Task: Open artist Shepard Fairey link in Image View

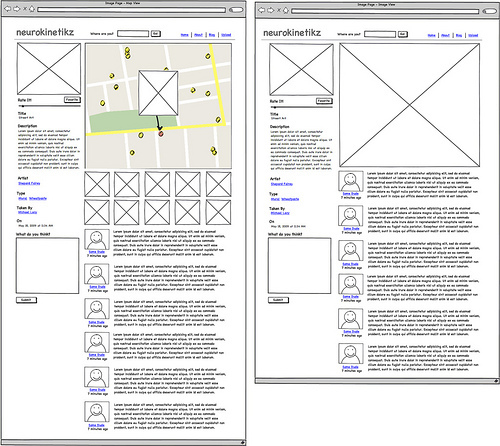Action: click(282, 184)
